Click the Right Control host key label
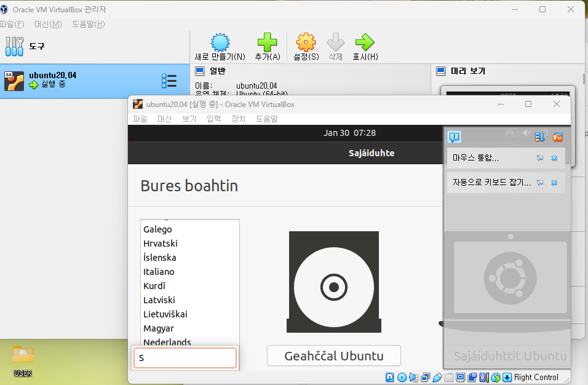 [536, 377]
